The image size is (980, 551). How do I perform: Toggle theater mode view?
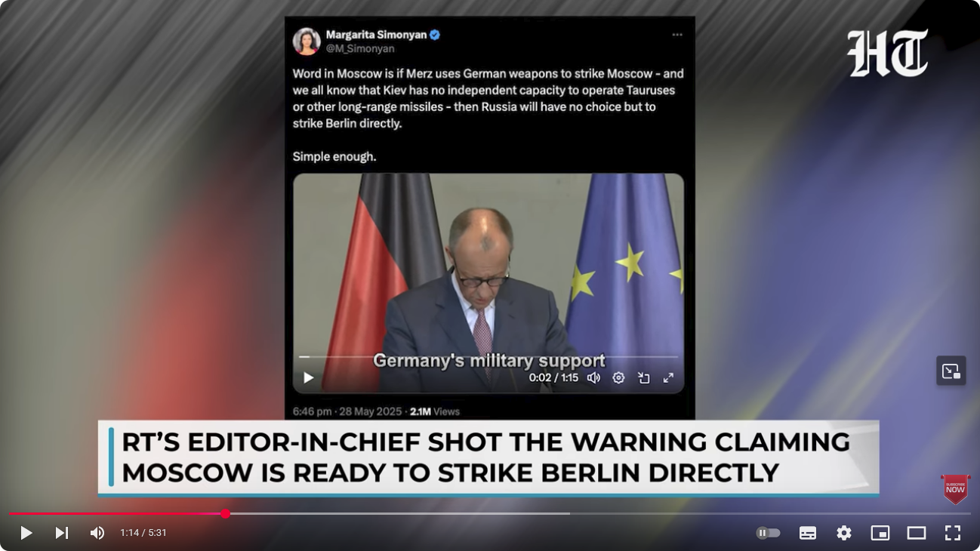(917, 533)
